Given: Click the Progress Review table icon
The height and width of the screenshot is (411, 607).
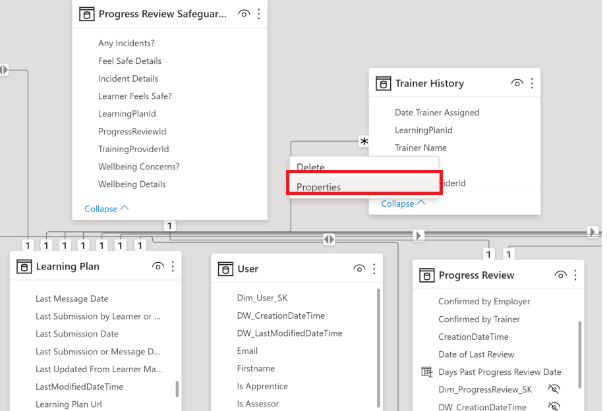Looking at the screenshot, I should click(x=427, y=276).
